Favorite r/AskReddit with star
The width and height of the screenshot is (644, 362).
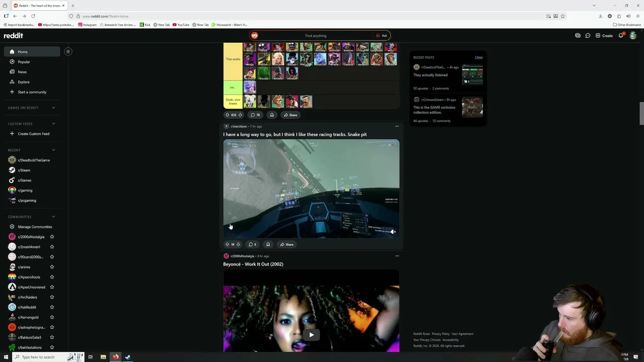coord(52,307)
